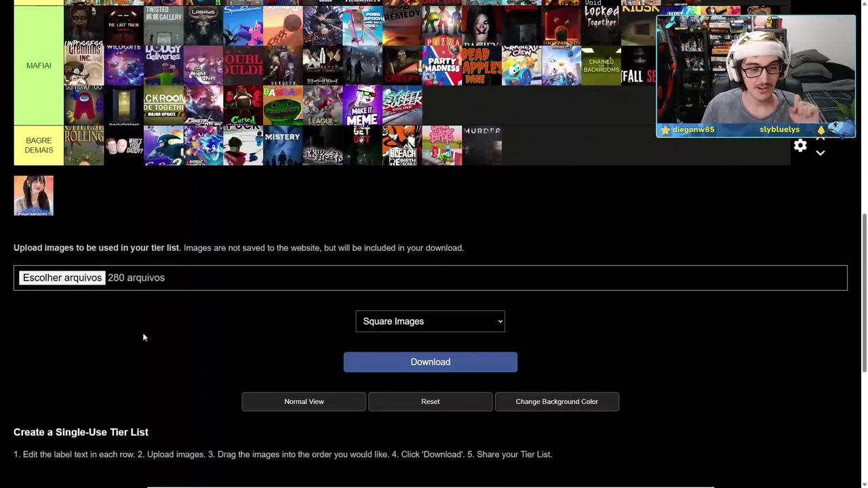Screen dimensions: 868x488
Task: Select the Void Locked Together thumbnail
Action: [x=601, y=25]
